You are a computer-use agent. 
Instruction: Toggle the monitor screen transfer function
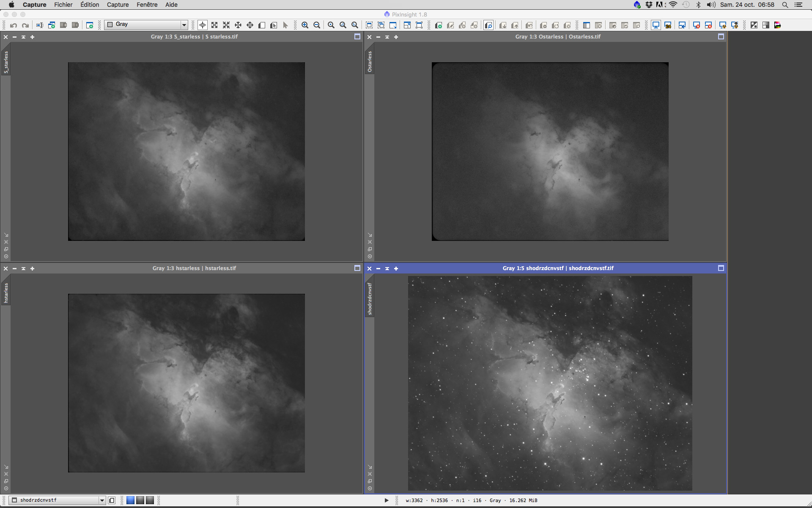pyautogui.click(x=656, y=25)
